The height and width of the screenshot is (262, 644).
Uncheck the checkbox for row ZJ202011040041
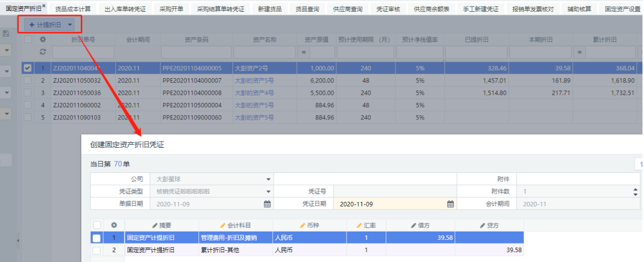28,68
